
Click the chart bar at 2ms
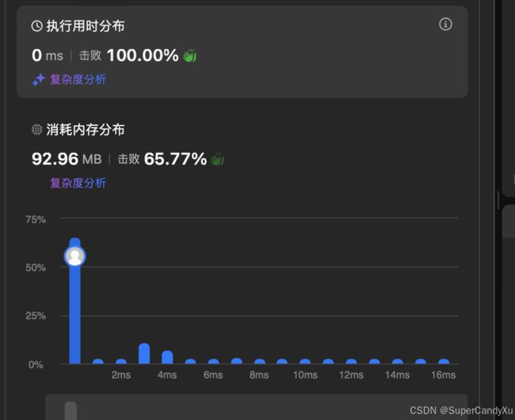(x=121, y=361)
